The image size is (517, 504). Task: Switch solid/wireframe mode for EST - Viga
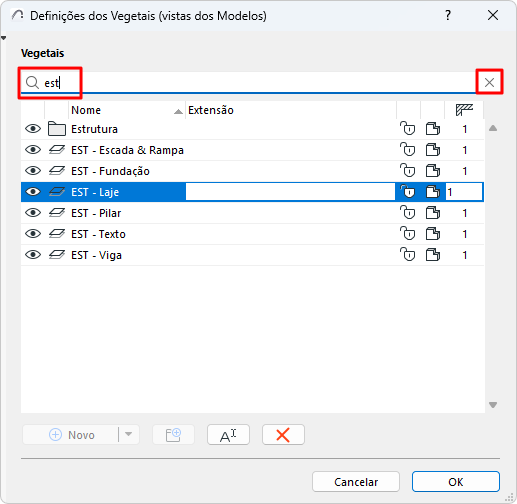(433, 255)
